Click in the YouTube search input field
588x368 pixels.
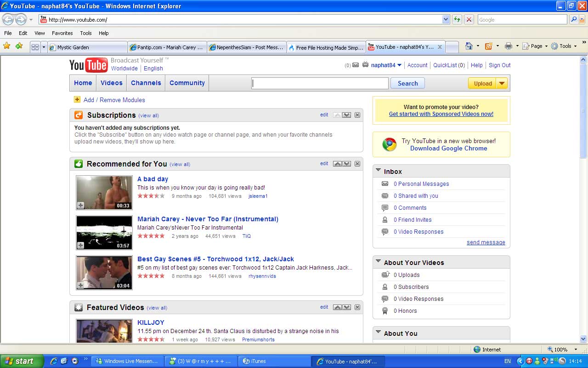pyautogui.click(x=320, y=83)
